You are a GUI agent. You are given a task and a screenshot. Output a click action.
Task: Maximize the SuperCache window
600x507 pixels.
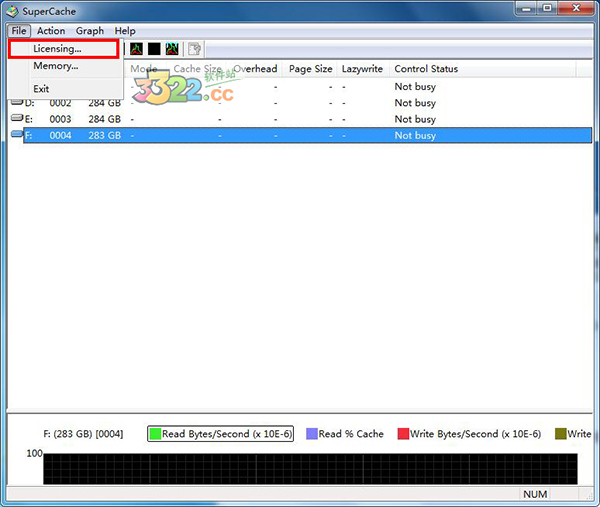[x=548, y=8]
